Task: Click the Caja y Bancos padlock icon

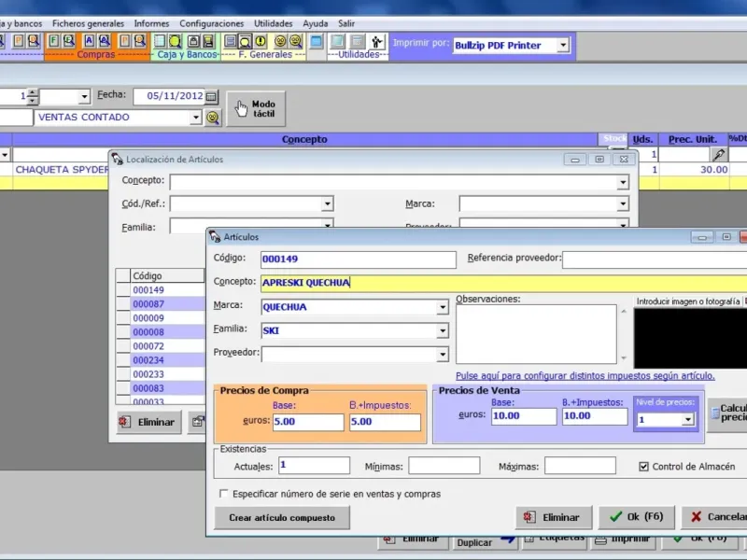Action: [194, 41]
